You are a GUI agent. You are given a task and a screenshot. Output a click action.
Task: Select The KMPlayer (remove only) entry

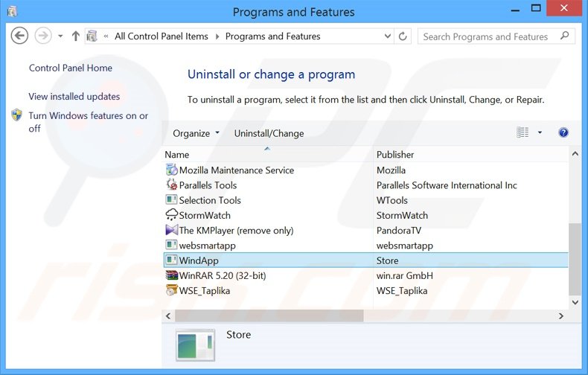point(236,230)
